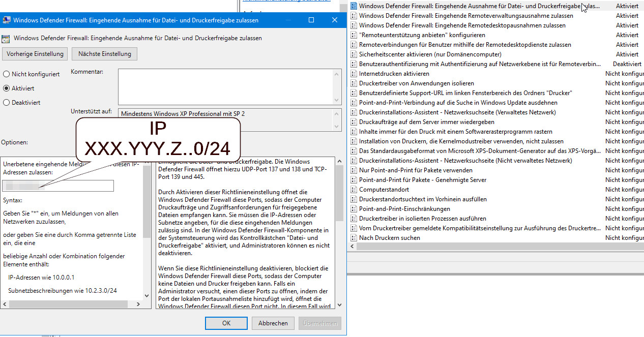Click icon of 'Installation von Druckern, die Kernelmodustreiber' row
The image size is (644, 337).
(x=354, y=141)
